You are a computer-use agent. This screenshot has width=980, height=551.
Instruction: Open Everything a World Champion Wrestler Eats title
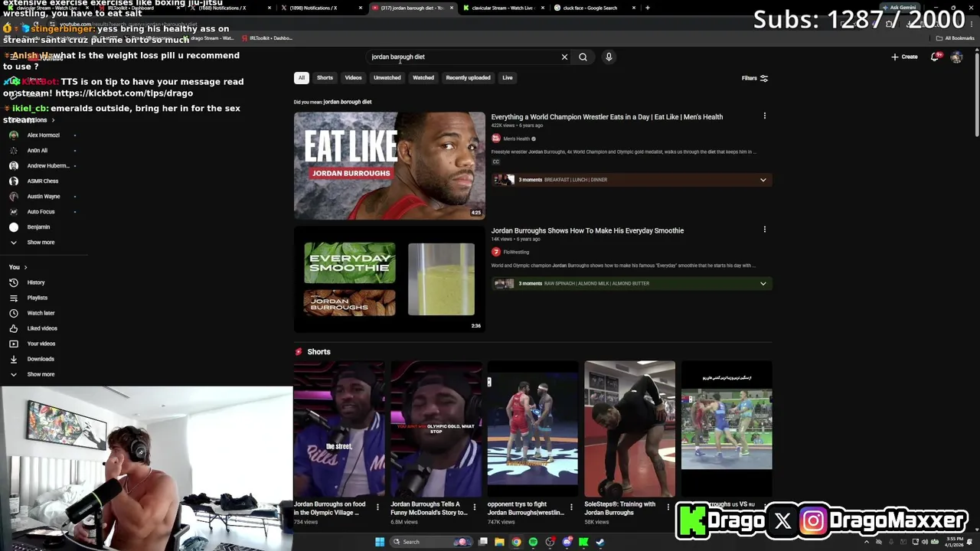coord(606,117)
